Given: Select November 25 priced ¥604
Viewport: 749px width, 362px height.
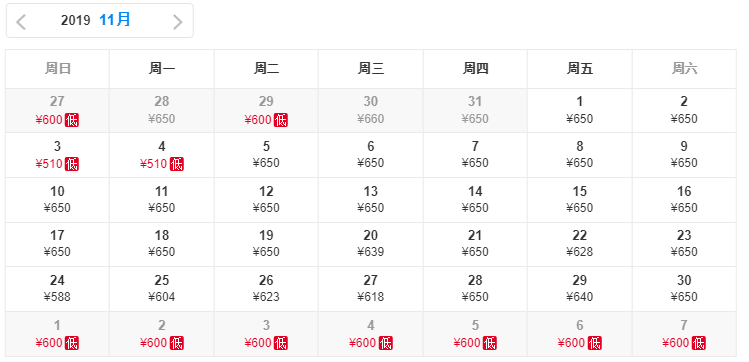Looking at the screenshot, I should coord(162,289).
